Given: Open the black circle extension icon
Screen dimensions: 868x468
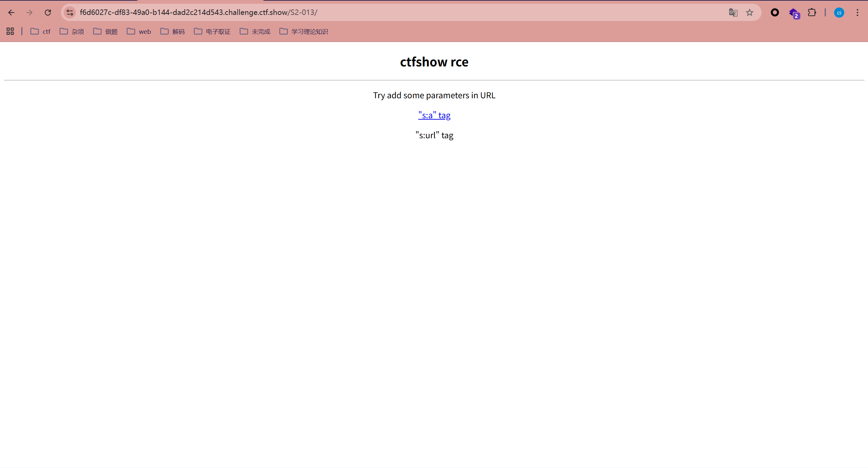Looking at the screenshot, I should (x=775, y=13).
